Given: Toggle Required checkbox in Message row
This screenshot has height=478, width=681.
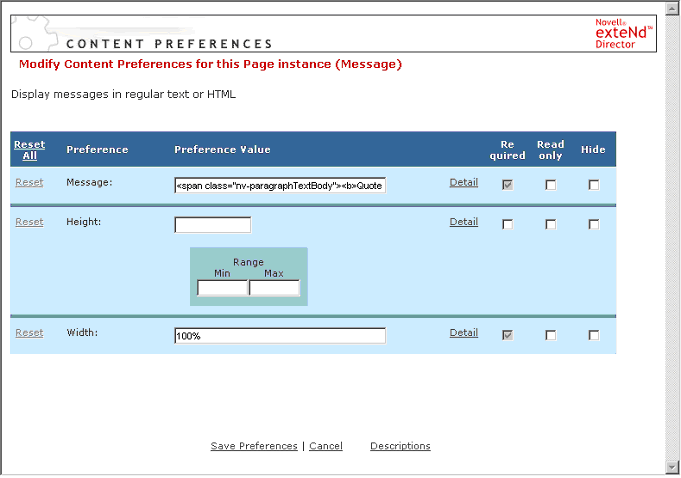Looking at the screenshot, I should 507,185.
